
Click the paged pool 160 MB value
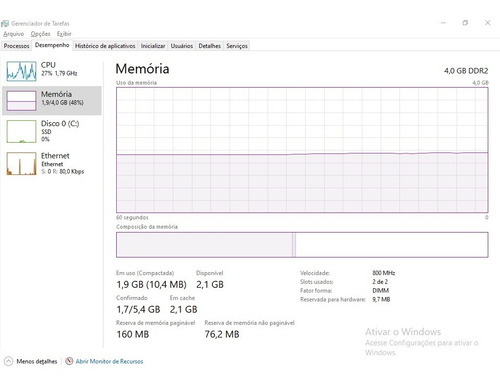133,334
